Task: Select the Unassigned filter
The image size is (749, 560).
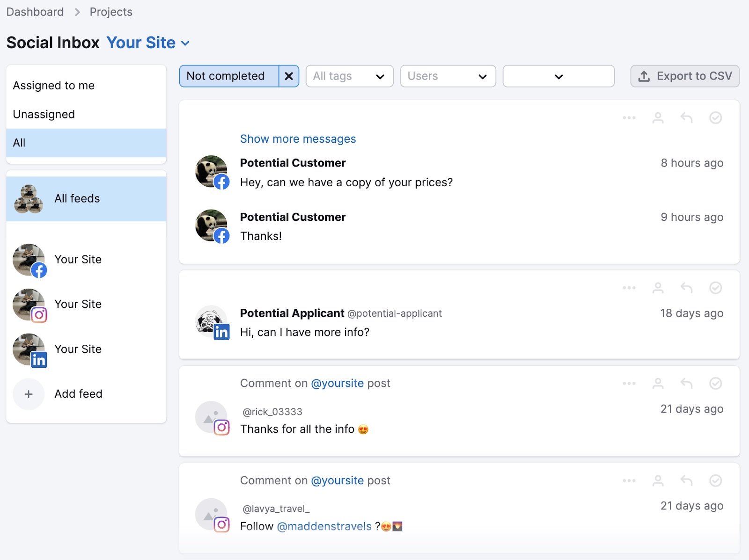Action: tap(44, 114)
